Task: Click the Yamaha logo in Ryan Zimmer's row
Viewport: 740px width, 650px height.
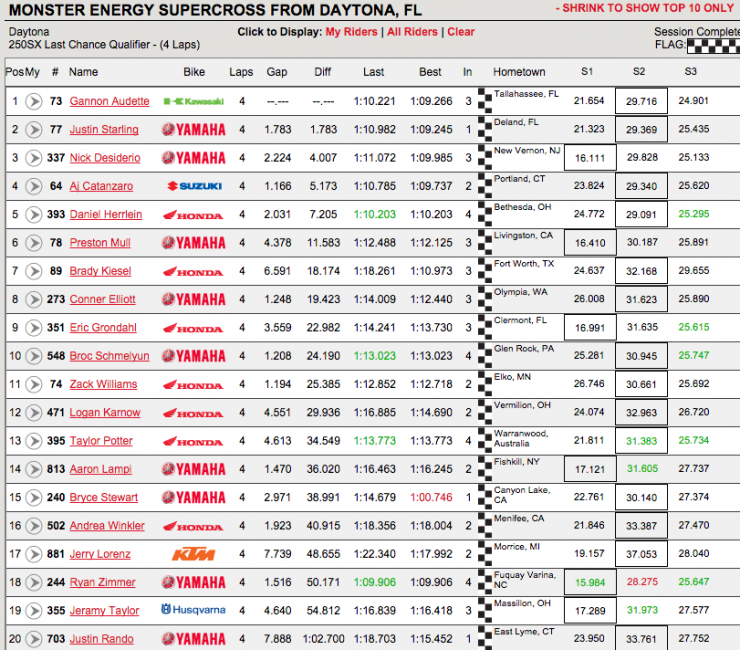Action: (193, 582)
